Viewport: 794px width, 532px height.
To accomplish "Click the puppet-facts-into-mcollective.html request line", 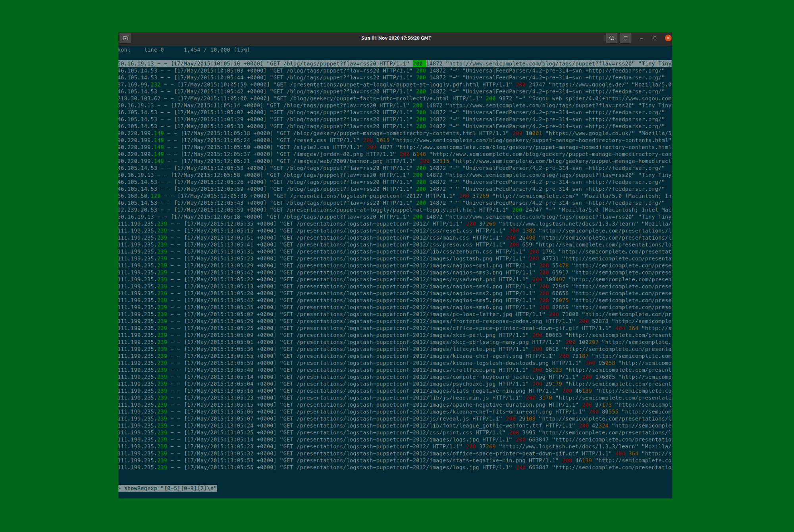I will (x=395, y=98).
